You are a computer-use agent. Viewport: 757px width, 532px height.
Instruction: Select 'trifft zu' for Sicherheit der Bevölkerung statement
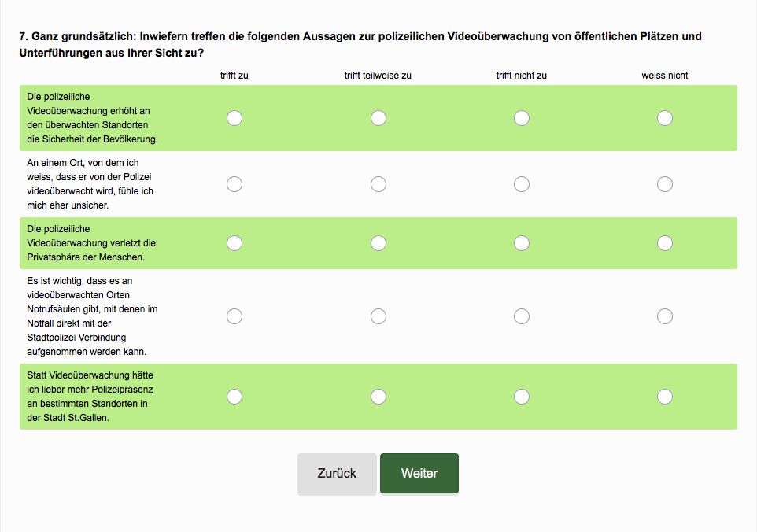tap(234, 118)
